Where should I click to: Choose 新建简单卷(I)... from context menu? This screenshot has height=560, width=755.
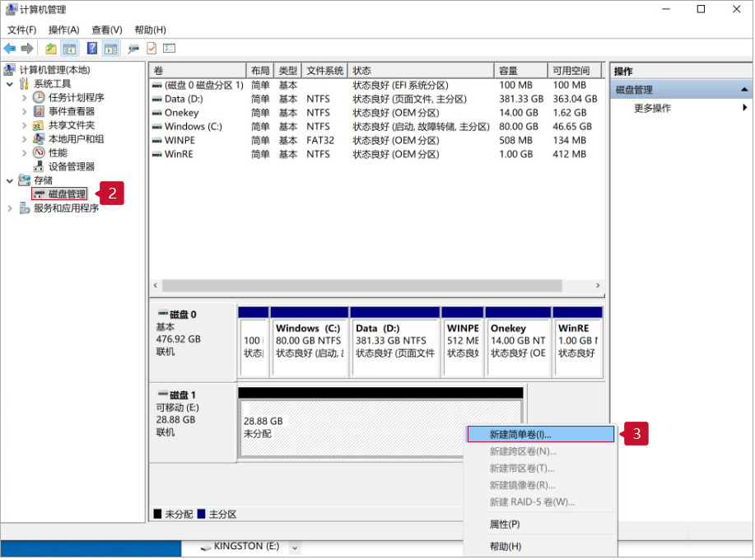click(x=520, y=434)
